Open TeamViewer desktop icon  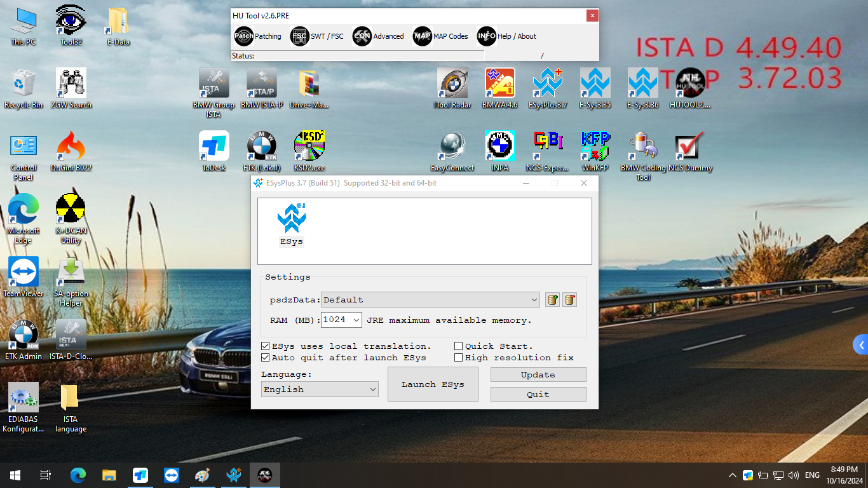[24, 277]
